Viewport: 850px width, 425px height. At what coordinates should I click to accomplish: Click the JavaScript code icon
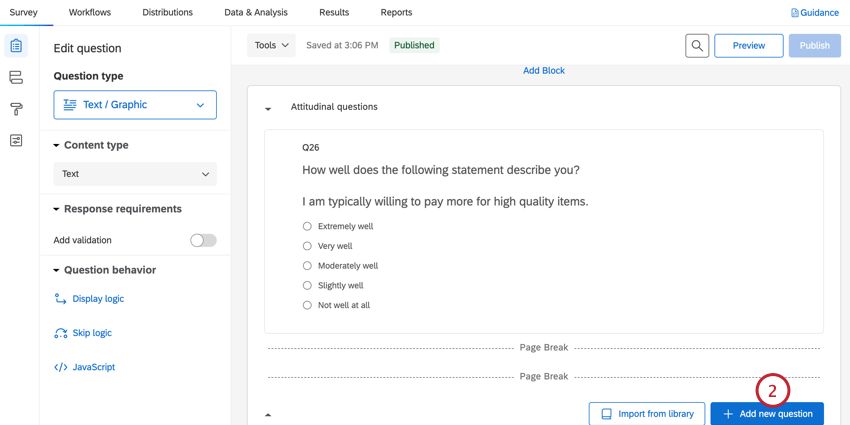click(x=61, y=367)
